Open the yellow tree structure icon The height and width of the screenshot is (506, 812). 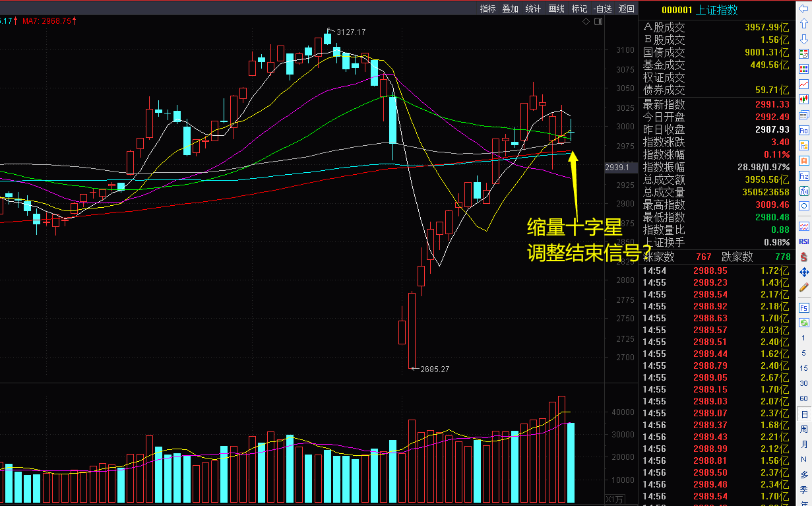point(803,145)
